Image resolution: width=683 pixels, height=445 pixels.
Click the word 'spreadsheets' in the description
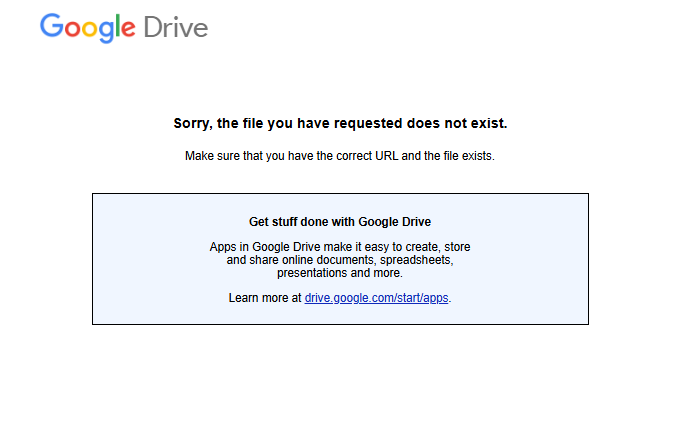tap(419, 260)
